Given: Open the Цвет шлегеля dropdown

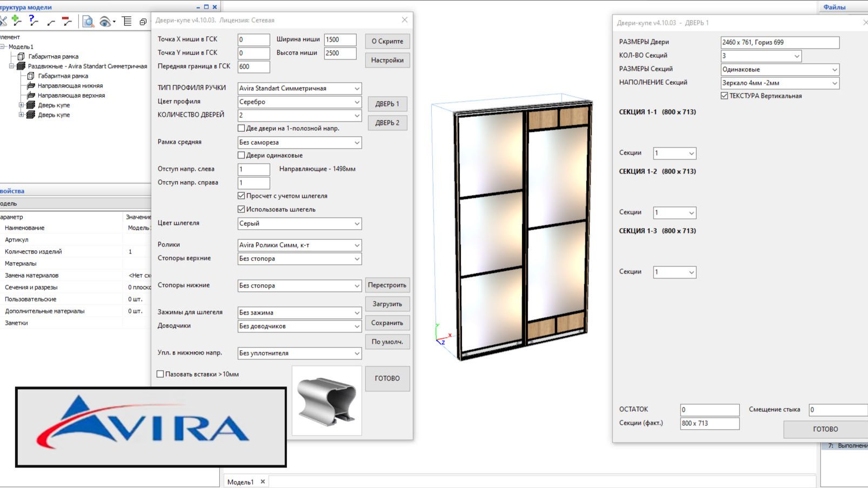Looking at the screenshot, I should (299, 223).
